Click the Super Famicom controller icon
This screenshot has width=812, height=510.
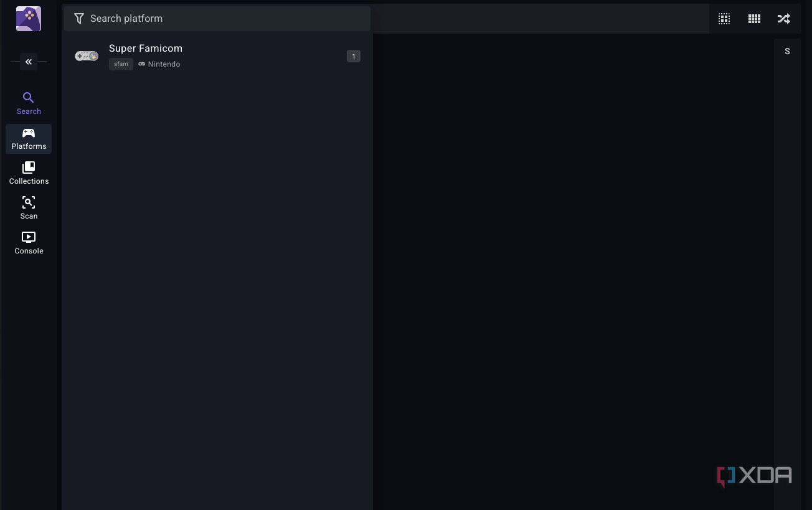click(87, 56)
